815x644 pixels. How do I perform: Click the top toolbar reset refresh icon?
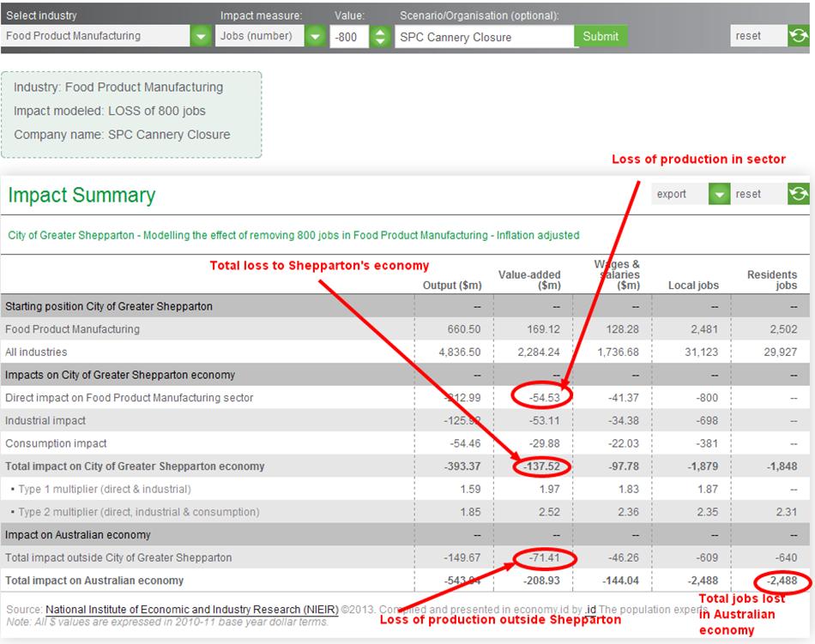pyautogui.click(x=799, y=36)
